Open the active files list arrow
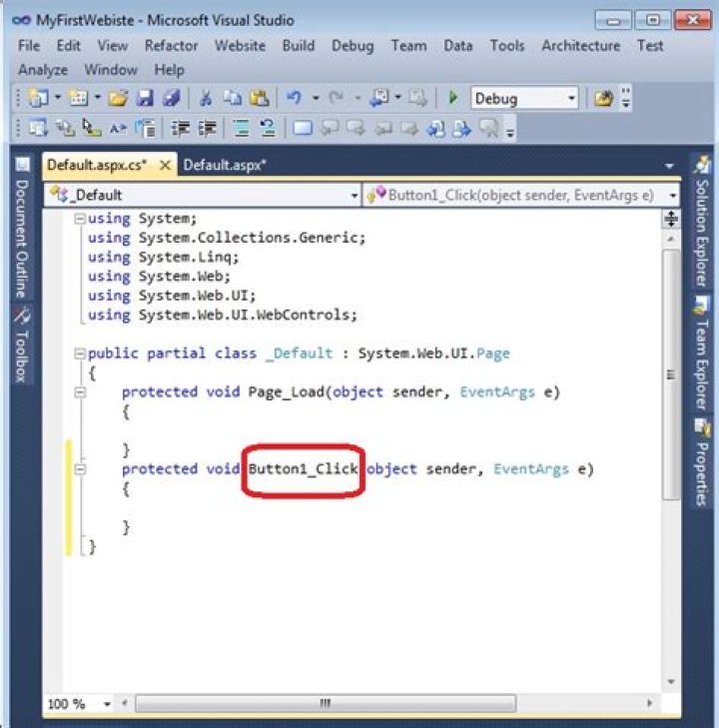719x728 pixels. coord(669,166)
